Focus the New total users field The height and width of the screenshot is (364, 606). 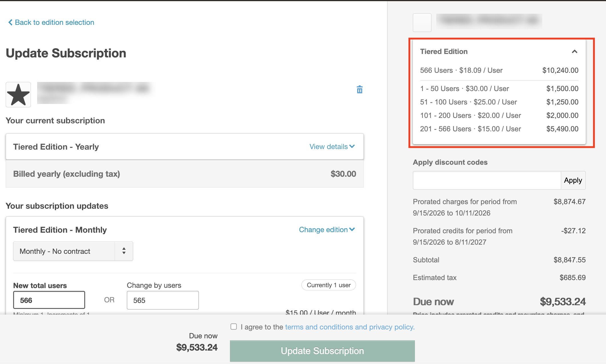pos(49,300)
